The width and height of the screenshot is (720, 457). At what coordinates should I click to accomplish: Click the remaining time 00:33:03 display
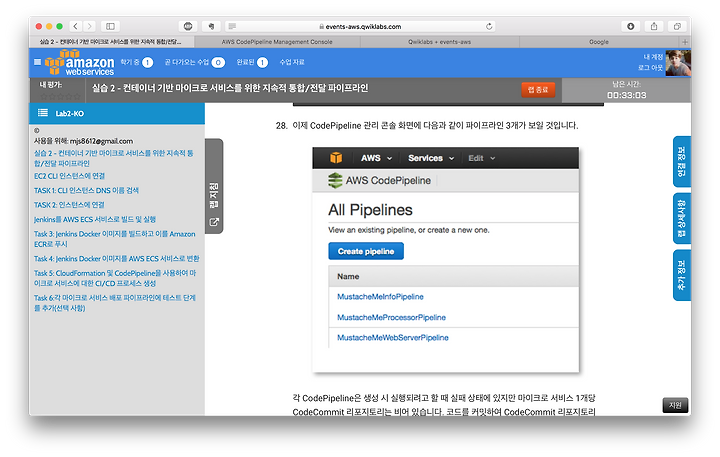point(626,95)
